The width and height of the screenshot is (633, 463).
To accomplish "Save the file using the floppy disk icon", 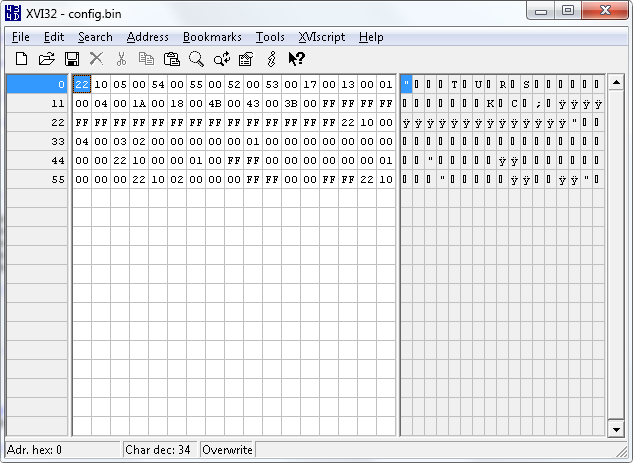I will pyautogui.click(x=72, y=59).
